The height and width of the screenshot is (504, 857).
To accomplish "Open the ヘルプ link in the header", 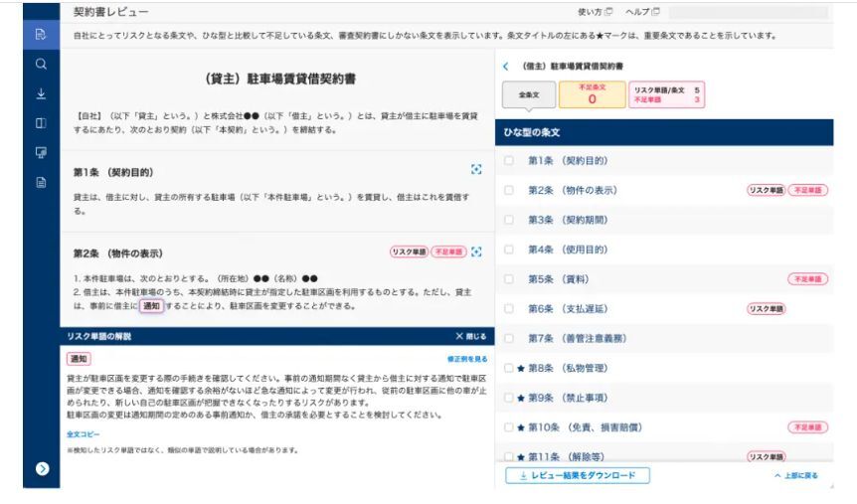I will (642, 12).
